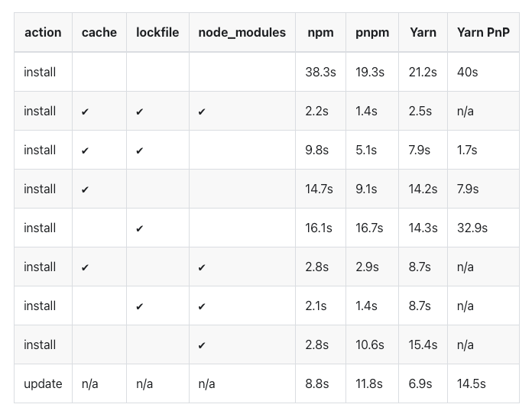Click the Yarn PnP 14.5s cell

click(x=472, y=383)
